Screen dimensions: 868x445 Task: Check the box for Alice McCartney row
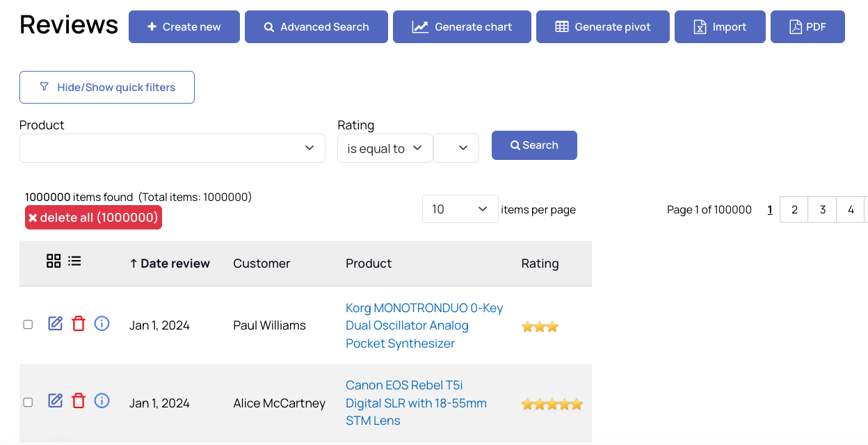tap(28, 402)
